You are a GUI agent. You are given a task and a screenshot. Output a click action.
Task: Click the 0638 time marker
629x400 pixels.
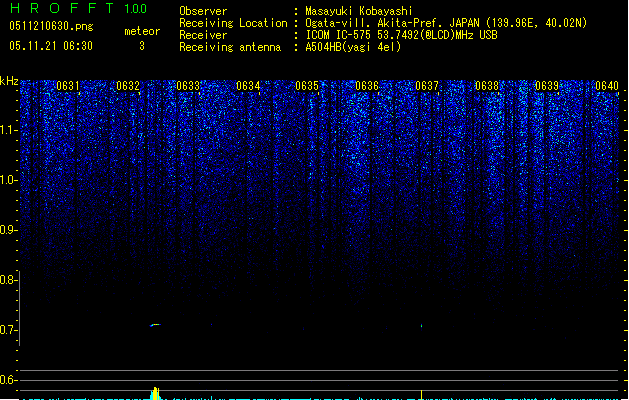point(487,86)
